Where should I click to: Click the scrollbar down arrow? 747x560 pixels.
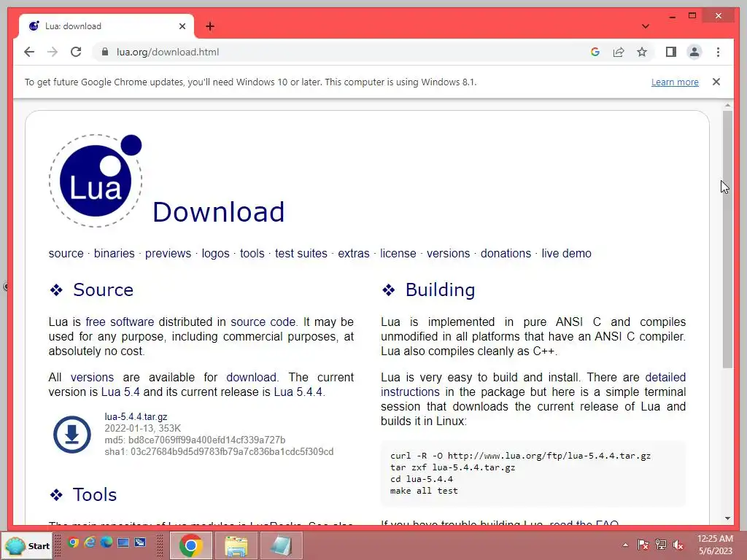point(727,518)
